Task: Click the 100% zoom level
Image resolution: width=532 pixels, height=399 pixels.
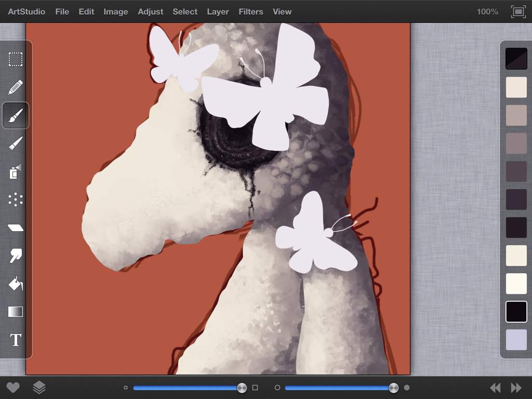Action: [x=487, y=12]
